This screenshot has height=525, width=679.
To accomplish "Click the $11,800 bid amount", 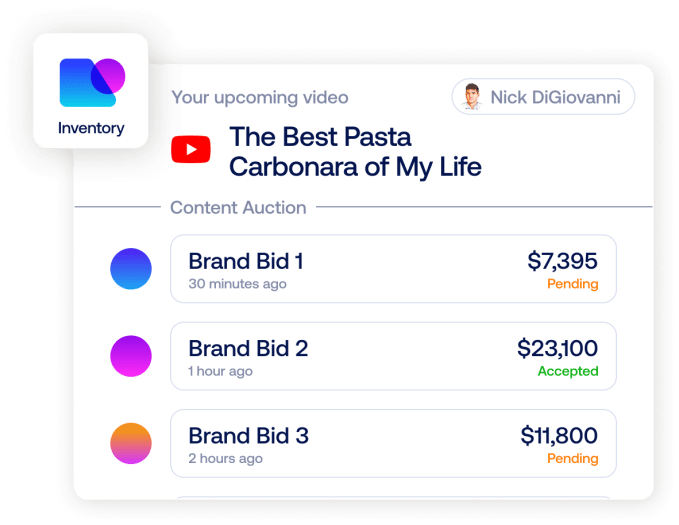I will point(559,436).
